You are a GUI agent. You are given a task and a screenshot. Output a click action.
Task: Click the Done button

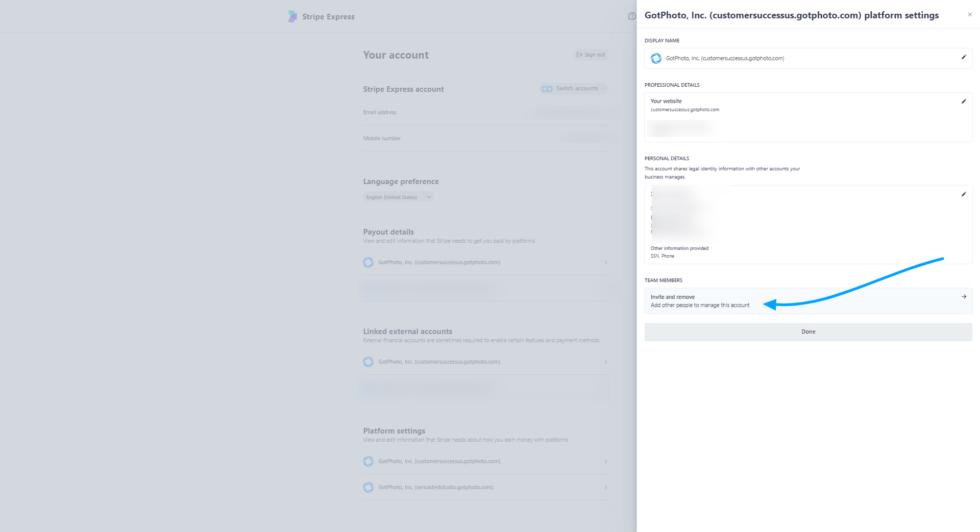pyautogui.click(x=808, y=332)
